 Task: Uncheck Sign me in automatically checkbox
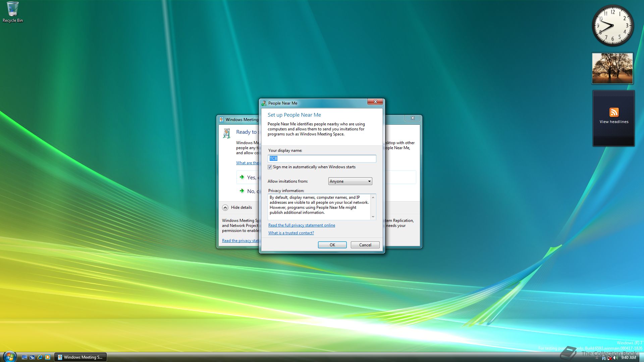coord(270,167)
